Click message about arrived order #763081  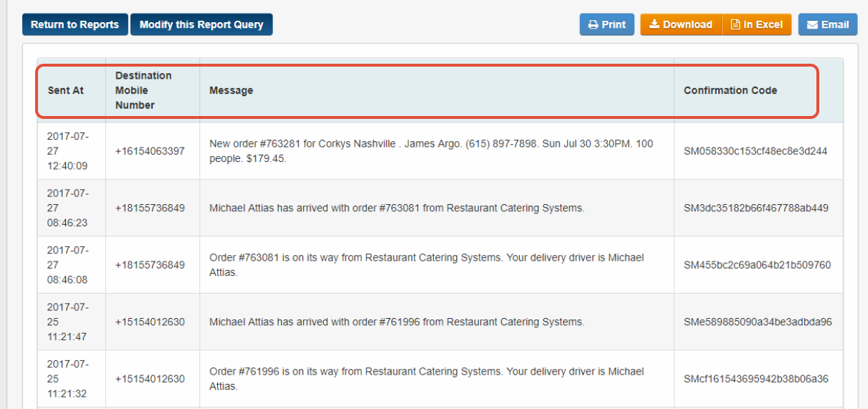click(397, 208)
